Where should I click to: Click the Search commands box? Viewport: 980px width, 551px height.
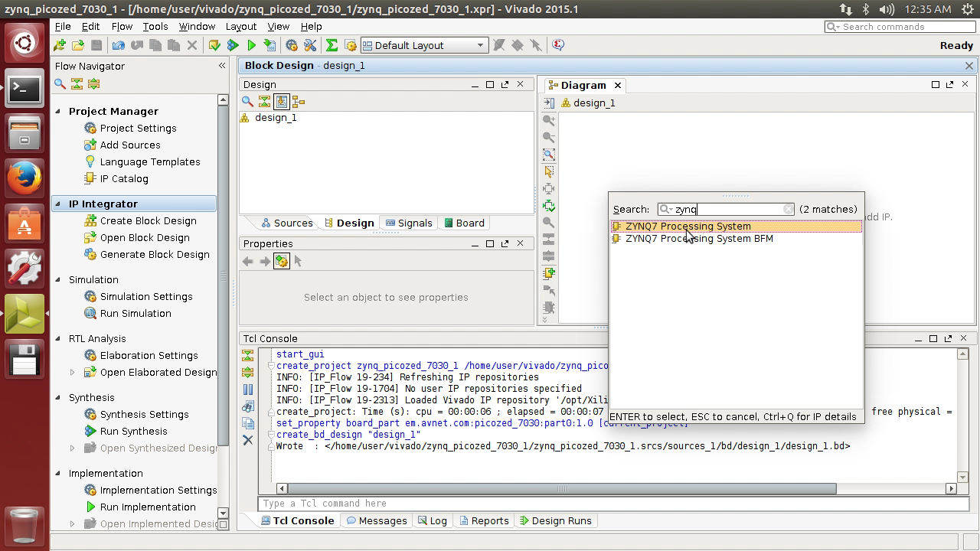point(900,27)
